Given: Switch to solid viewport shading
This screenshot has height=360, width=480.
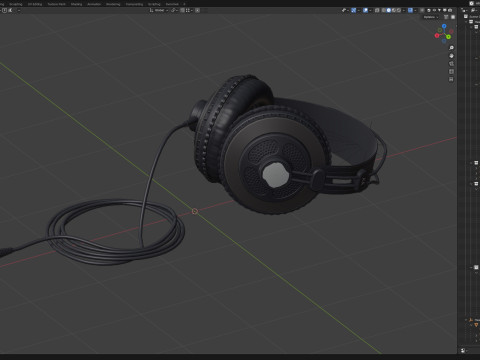Looking at the screenshot, I should coord(389,10).
